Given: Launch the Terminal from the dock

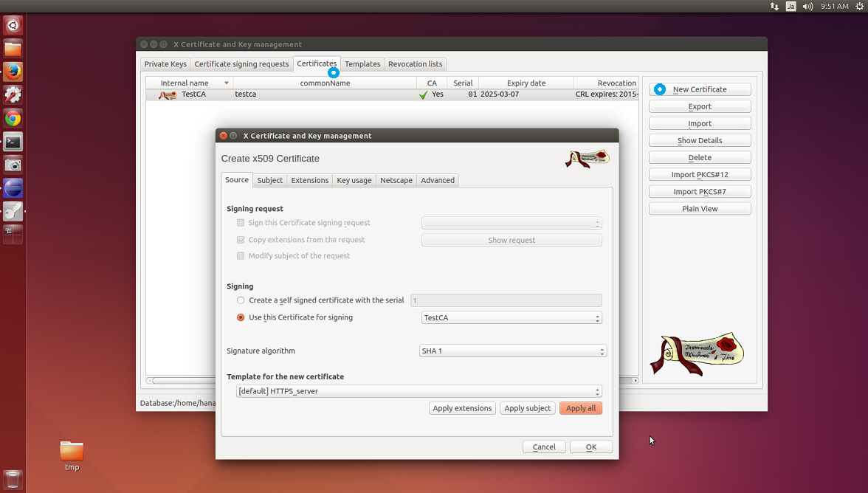Looking at the screenshot, I should (x=13, y=142).
